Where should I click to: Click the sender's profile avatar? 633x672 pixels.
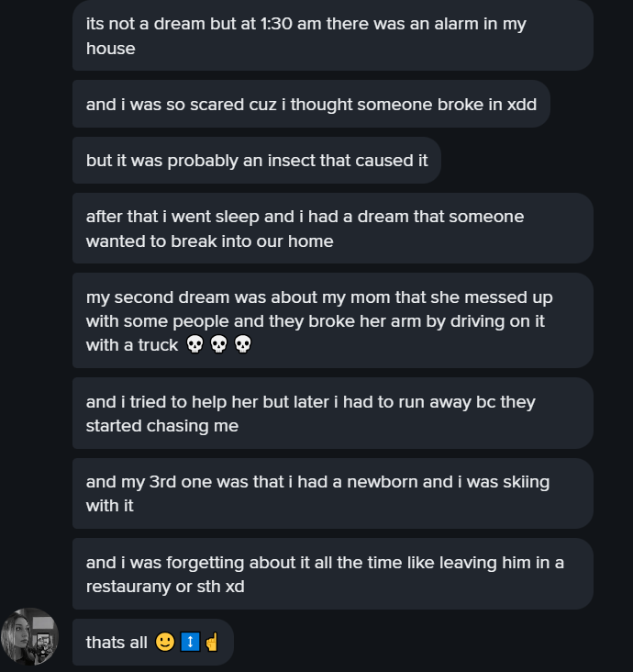pyautogui.click(x=29, y=636)
